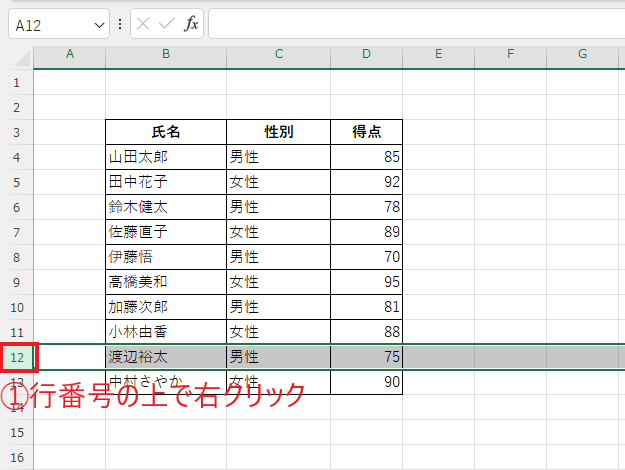Image resolution: width=625 pixels, height=470 pixels.
Task: Click the cell 山田太郎
Action: [166, 157]
